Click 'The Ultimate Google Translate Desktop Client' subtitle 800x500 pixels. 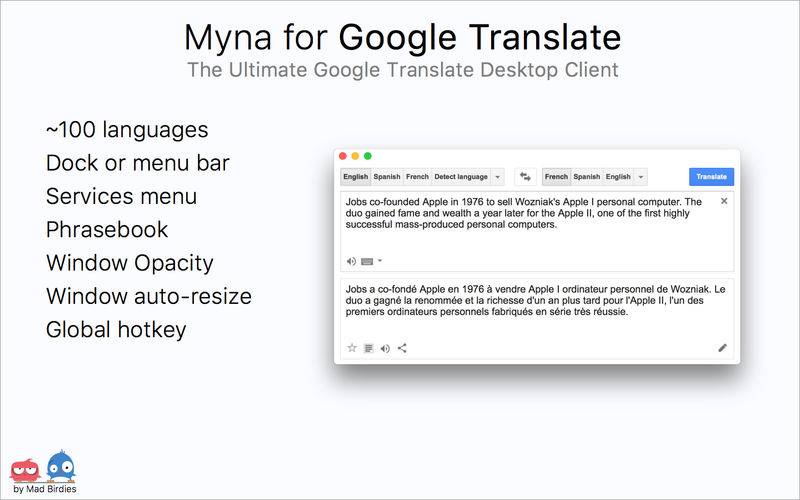click(403, 70)
